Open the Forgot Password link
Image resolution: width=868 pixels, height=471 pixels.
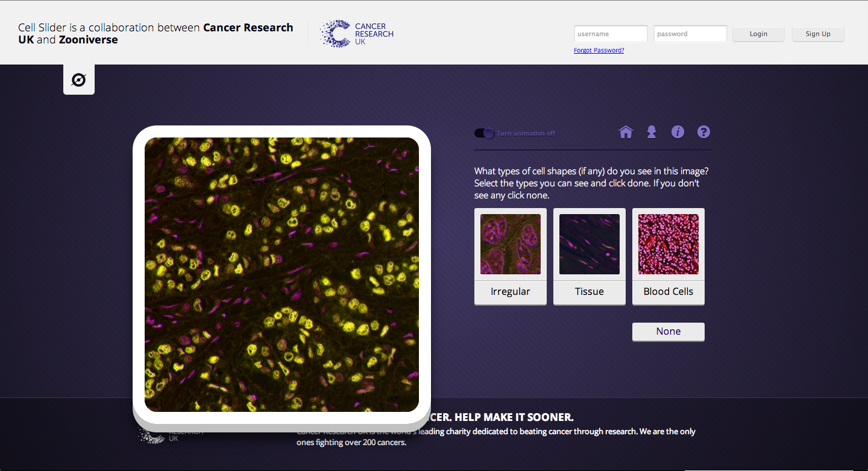tap(599, 51)
